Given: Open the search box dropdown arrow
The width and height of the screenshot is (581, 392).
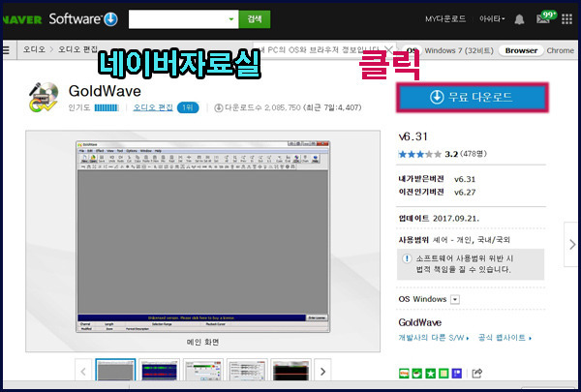Looking at the screenshot, I should tap(231, 19).
